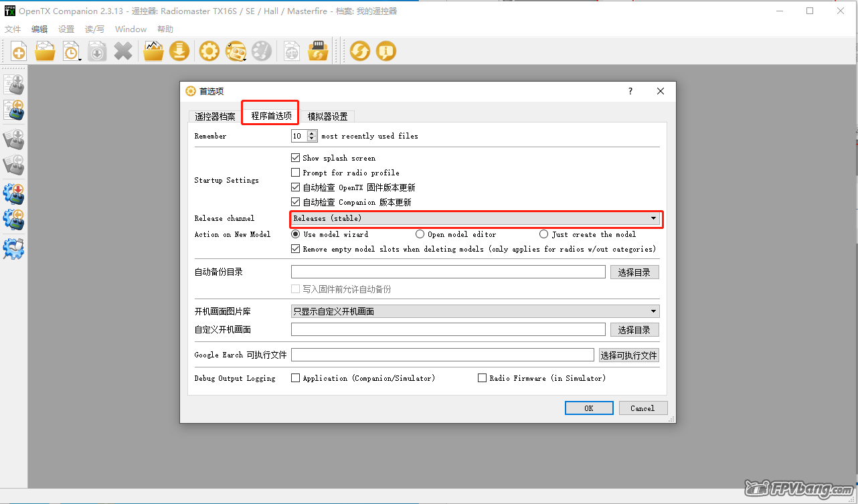The width and height of the screenshot is (858, 504).
Task: Open the 读/写 menu
Action: pyautogui.click(x=94, y=29)
